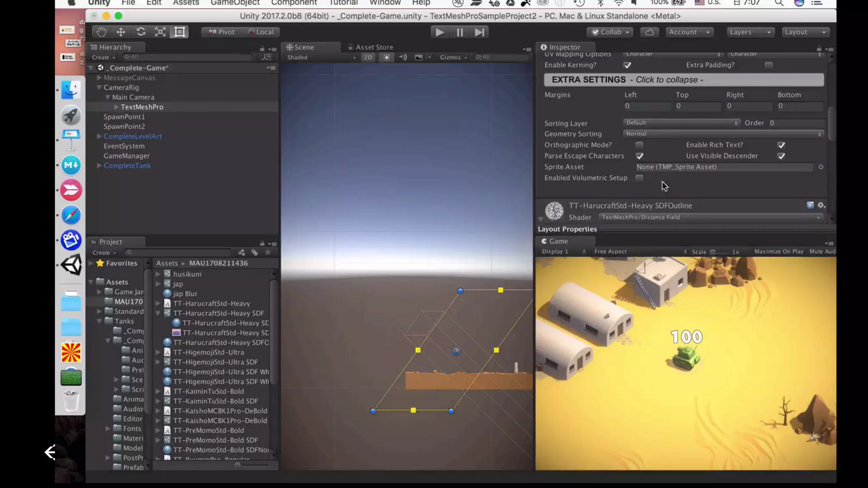The width and height of the screenshot is (868, 488).
Task: Toggle scene lighting sun icon
Action: (387, 57)
